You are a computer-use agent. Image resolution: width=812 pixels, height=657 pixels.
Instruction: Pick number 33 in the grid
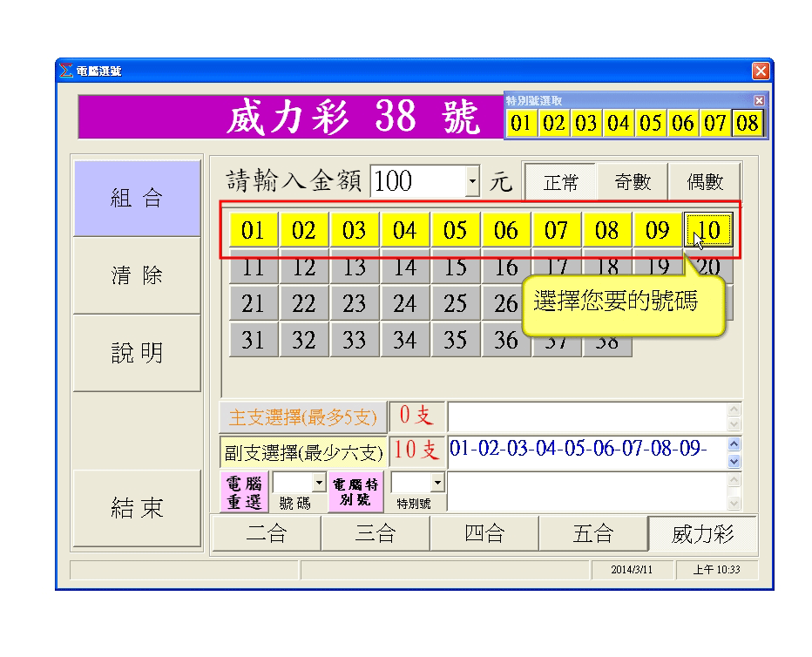coord(355,340)
